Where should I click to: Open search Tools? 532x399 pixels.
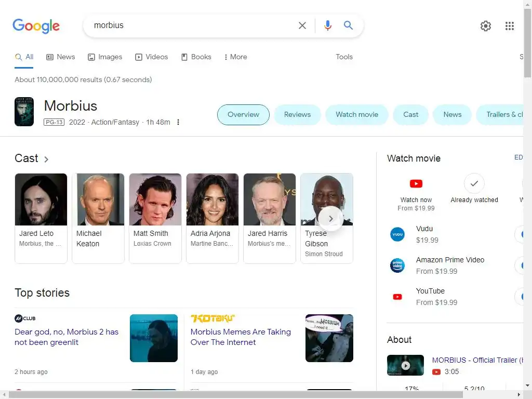coord(344,57)
